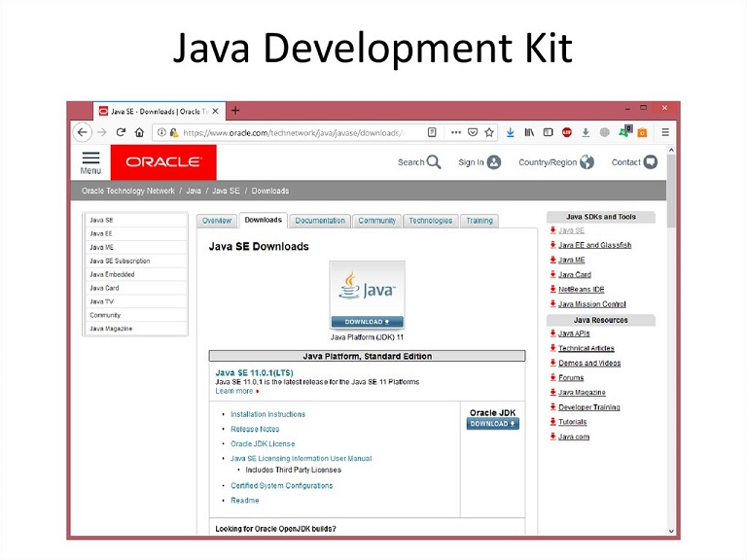This screenshot has height=560, width=747.
Task: Click the green extension icon with counter badge
Action: click(624, 131)
